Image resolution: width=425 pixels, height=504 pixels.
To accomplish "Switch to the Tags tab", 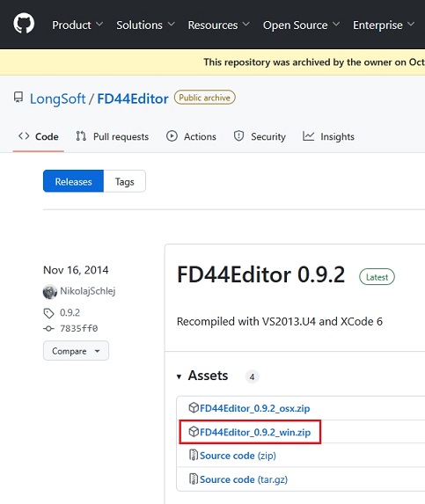I will coord(124,181).
